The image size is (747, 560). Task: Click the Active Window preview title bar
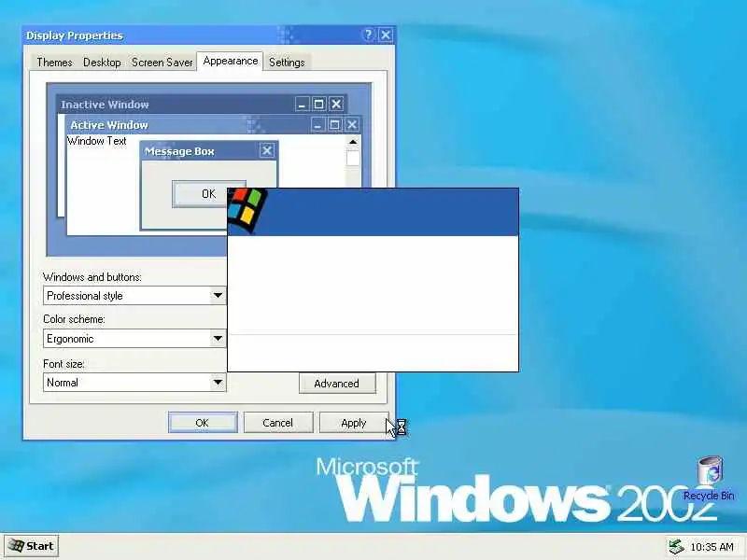pyautogui.click(x=214, y=125)
